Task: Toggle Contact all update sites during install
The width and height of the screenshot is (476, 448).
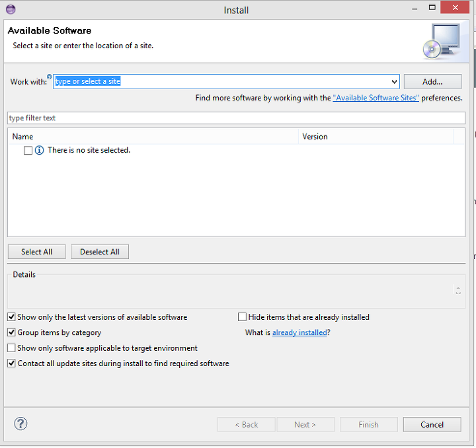Action: click(x=11, y=363)
